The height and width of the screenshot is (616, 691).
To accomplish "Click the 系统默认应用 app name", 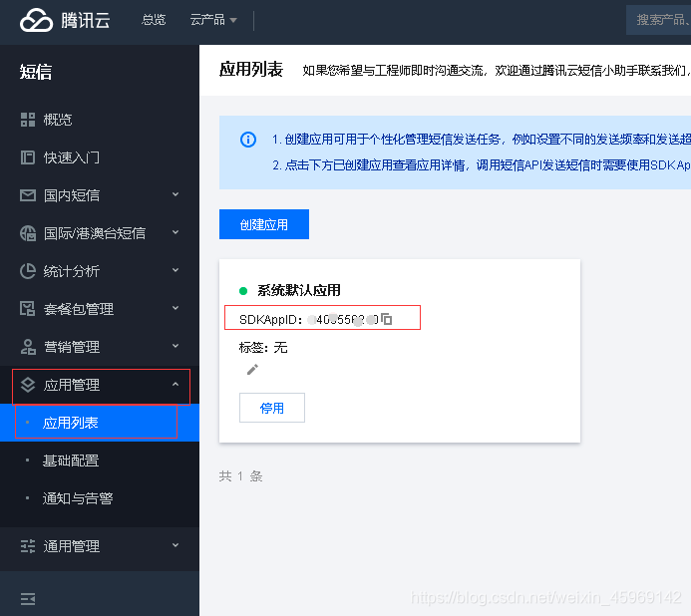I will pos(299,290).
